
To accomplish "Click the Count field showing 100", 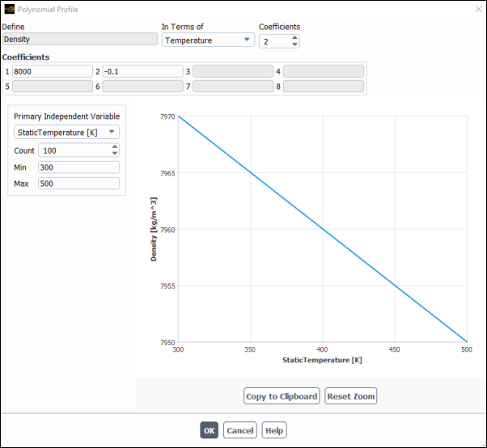I will 73,150.
